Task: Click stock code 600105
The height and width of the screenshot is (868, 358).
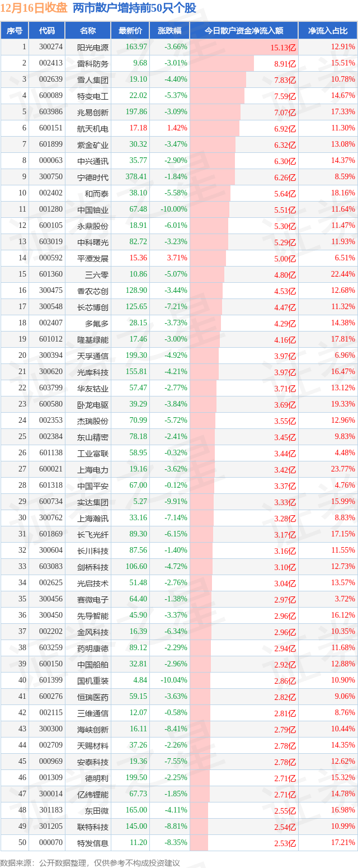Action: [51, 226]
